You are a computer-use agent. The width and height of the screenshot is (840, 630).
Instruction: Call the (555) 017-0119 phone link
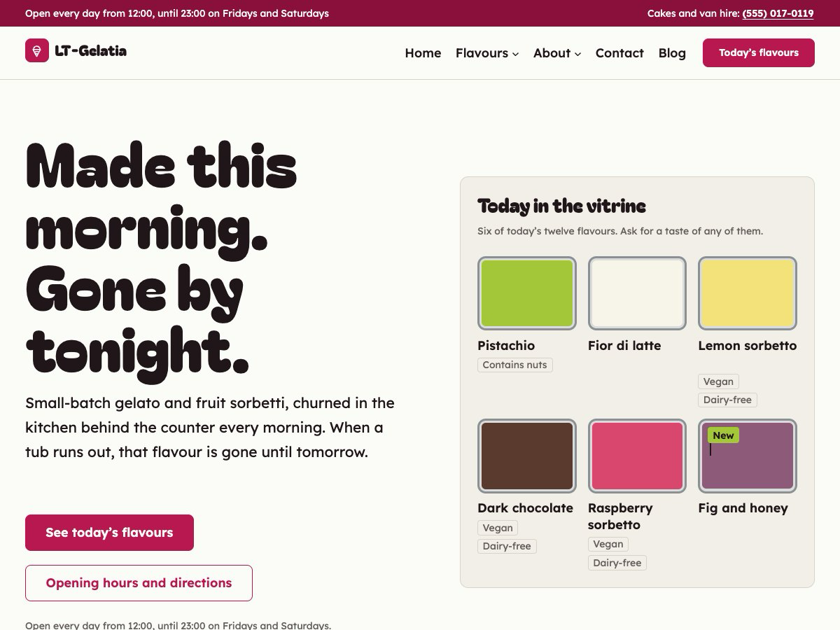pos(778,13)
